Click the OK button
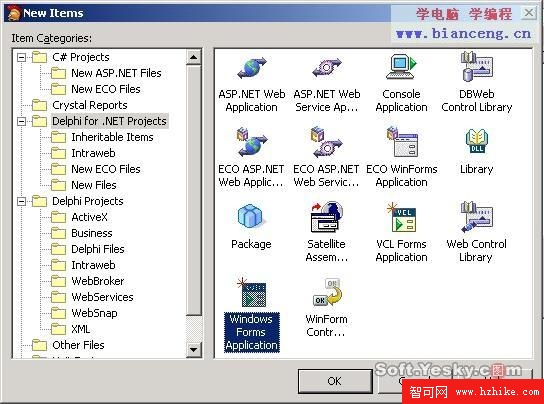Viewport: 544px width, 404px height. (334, 381)
